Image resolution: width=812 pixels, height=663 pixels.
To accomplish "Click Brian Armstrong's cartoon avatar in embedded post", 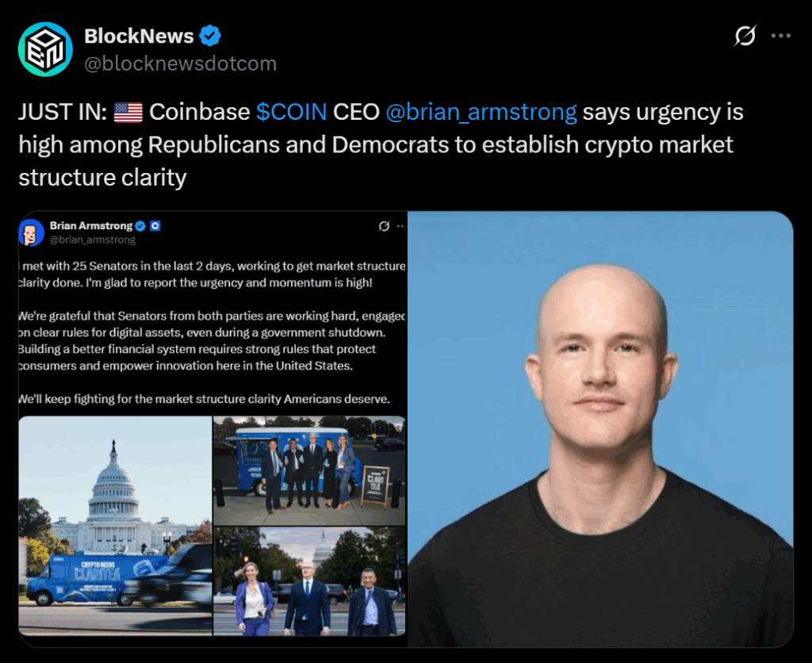I will pos(31,232).
